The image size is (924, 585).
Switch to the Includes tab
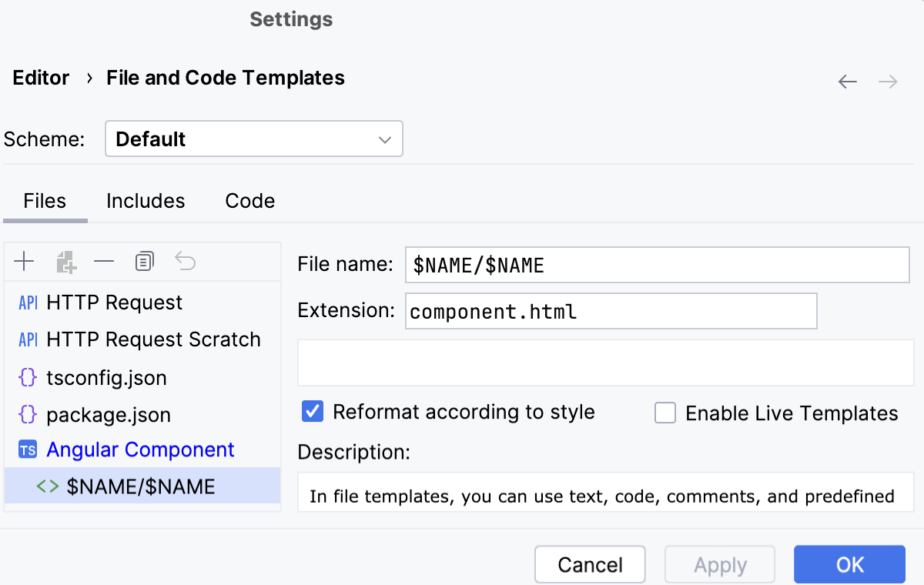146,201
